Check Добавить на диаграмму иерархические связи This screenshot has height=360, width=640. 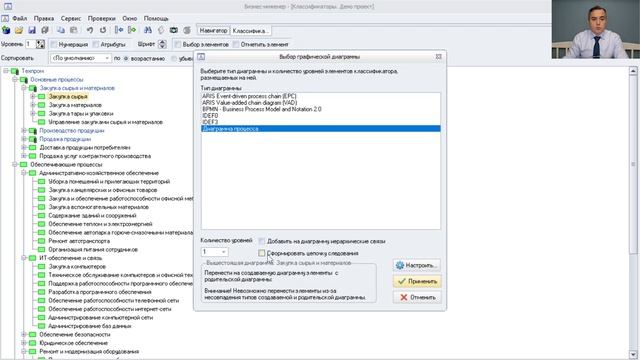pos(262,241)
